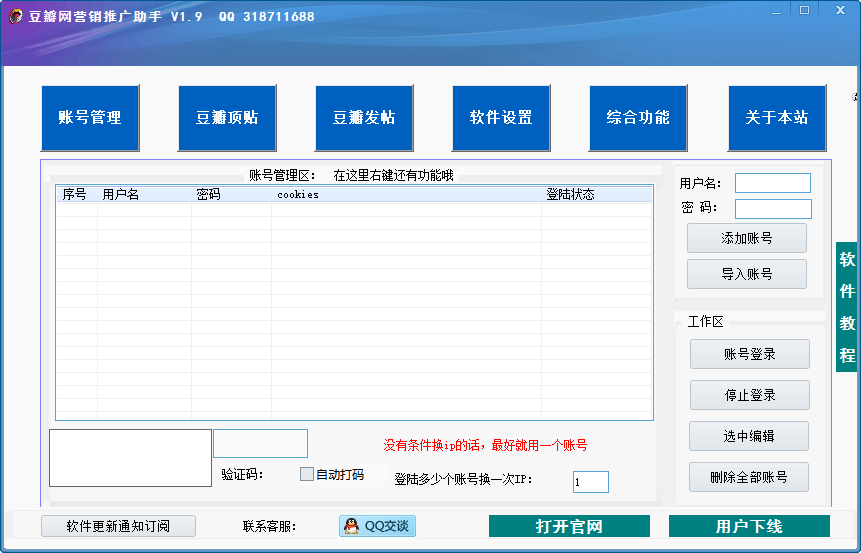Click the app logo icon in title bar

click(16, 16)
